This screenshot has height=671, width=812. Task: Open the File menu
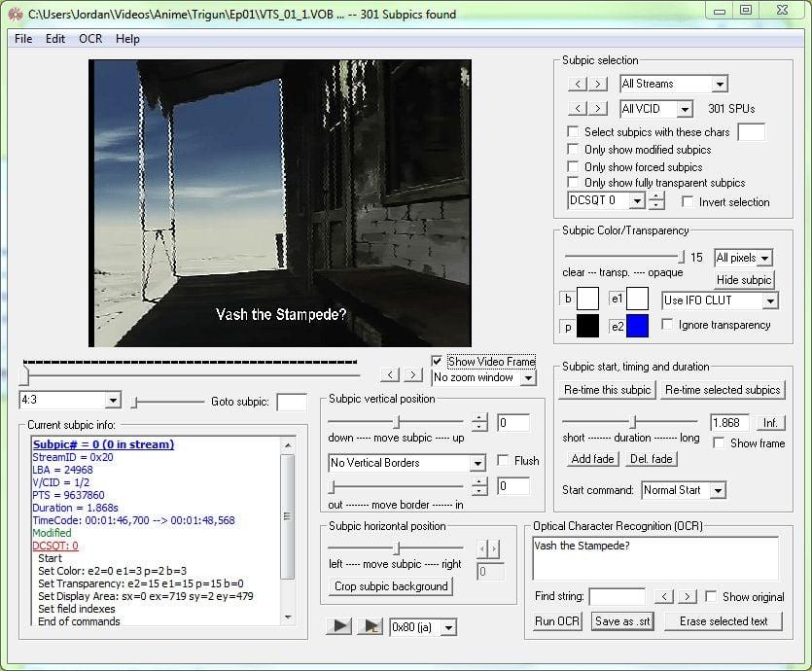[x=23, y=39]
